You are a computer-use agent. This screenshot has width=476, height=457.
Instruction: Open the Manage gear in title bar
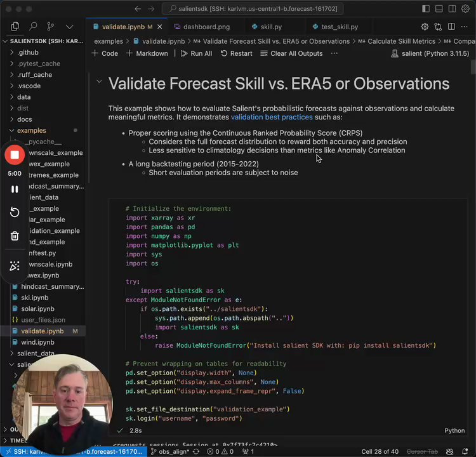(465, 9)
